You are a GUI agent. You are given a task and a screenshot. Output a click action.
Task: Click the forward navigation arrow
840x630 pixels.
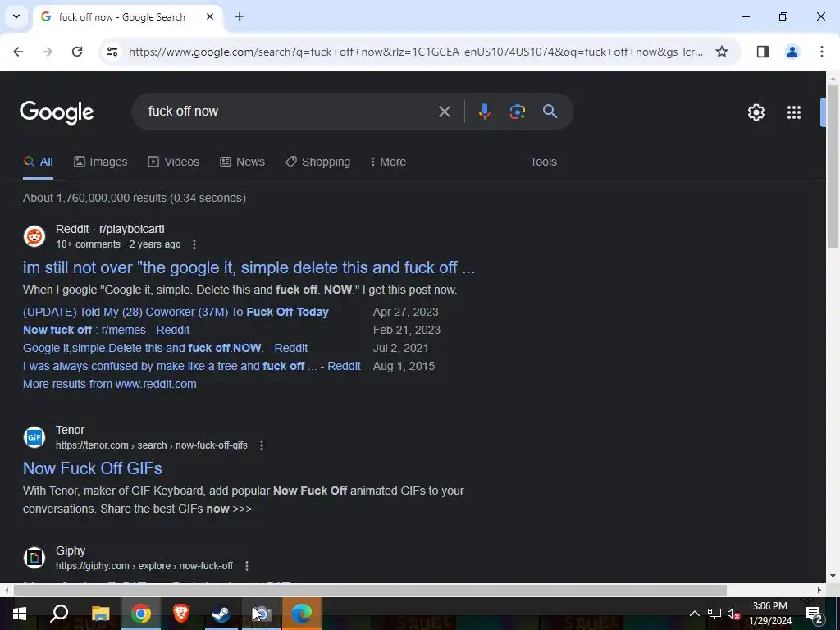[x=48, y=52]
